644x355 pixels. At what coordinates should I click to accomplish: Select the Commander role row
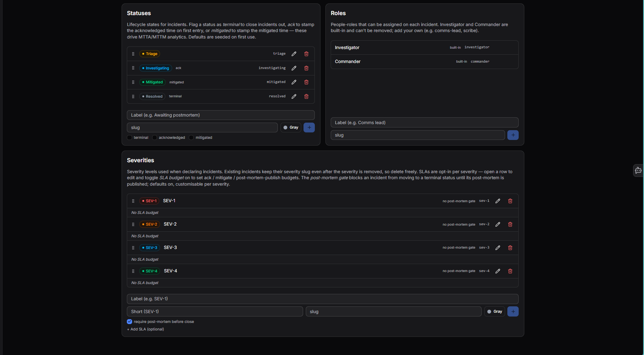pyautogui.click(x=425, y=61)
